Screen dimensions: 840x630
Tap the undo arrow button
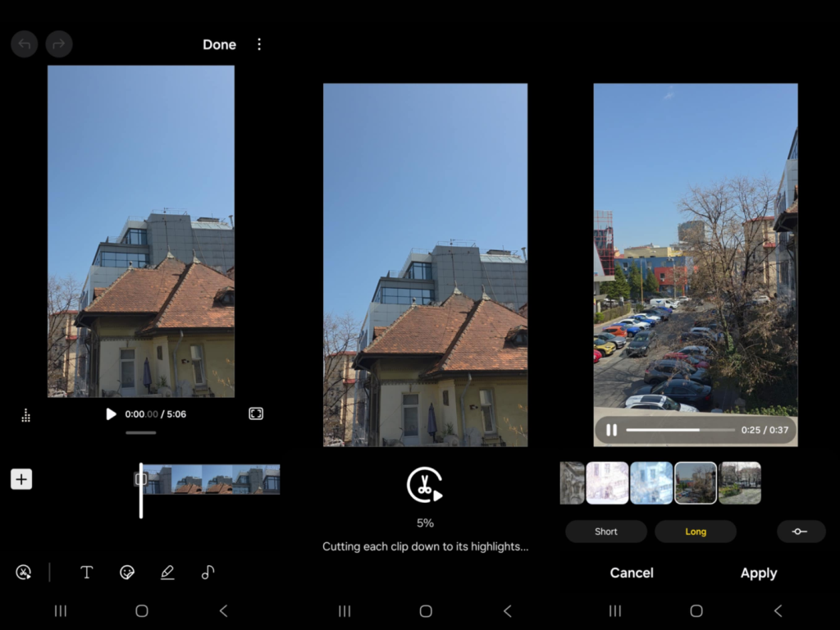point(25,44)
